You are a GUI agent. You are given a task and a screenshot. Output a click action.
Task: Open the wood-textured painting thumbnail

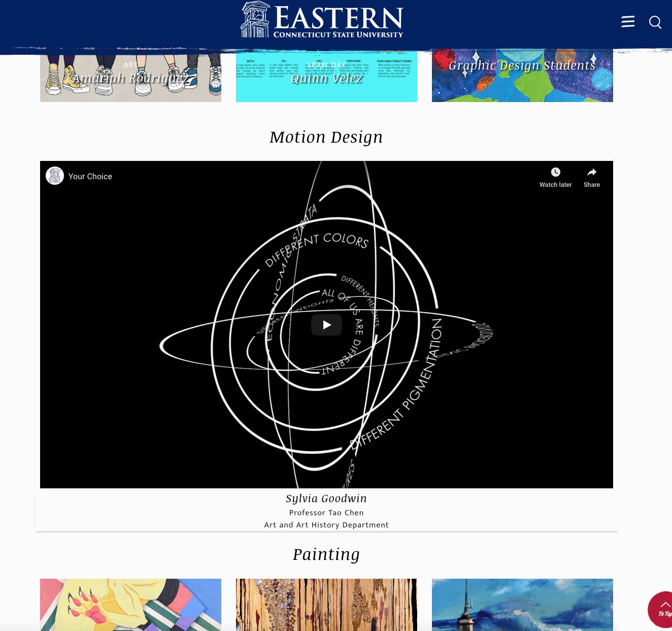(326, 604)
